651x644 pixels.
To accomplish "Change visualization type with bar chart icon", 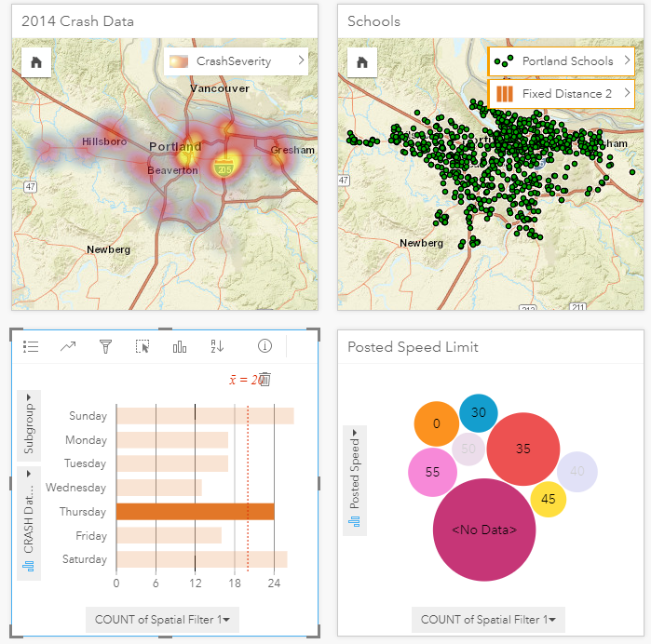I will (180, 346).
